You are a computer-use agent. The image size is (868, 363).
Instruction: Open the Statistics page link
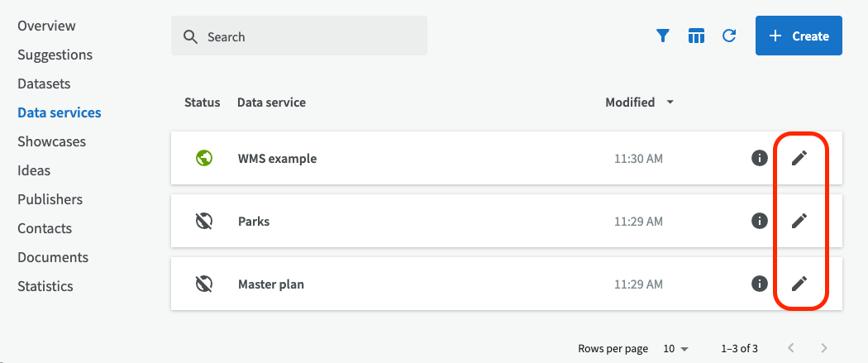coord(45,286)
